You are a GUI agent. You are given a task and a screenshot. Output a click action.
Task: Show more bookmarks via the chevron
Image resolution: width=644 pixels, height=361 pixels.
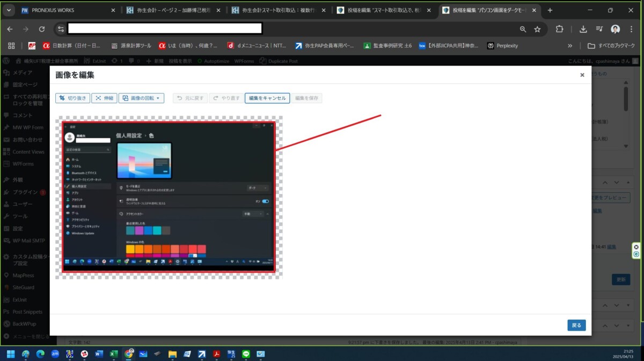[x=570, y=46]
